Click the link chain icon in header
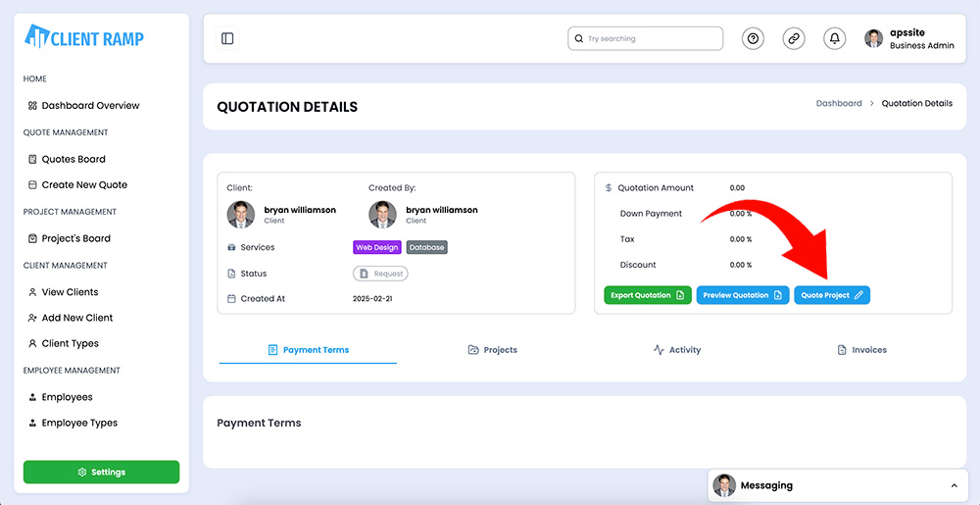 (794, 39)
